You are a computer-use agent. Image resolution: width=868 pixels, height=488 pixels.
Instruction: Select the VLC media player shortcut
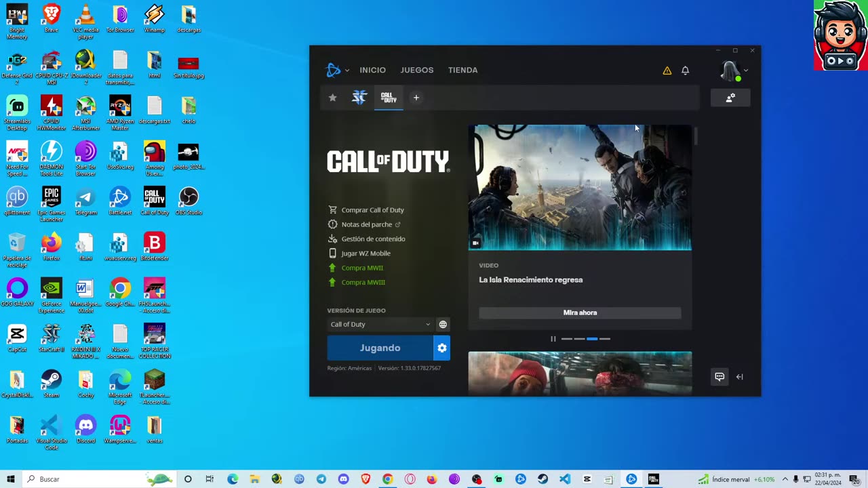coord(85,22)
